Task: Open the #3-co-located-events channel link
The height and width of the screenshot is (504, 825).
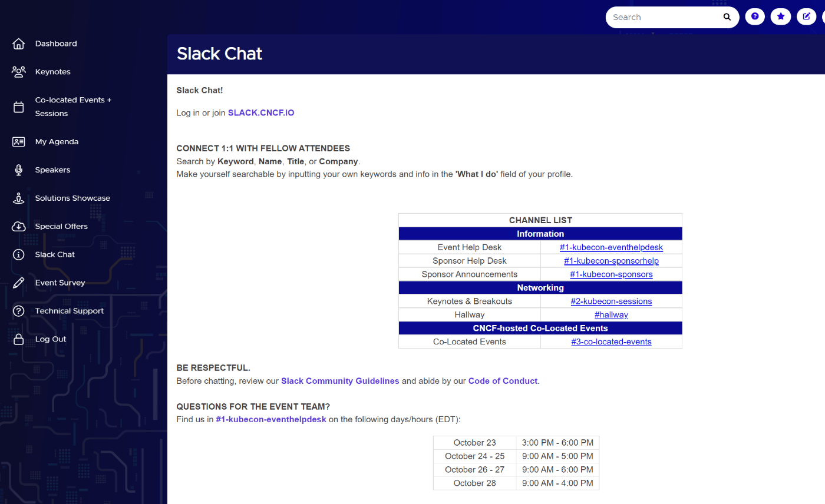Action: coord(611,342)
